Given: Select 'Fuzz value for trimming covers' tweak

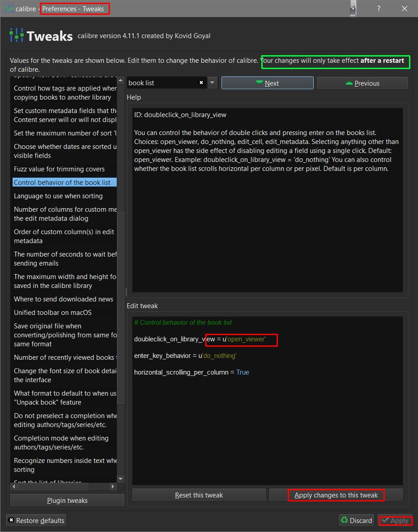Looking at the screenshot, I should (65, 169).
